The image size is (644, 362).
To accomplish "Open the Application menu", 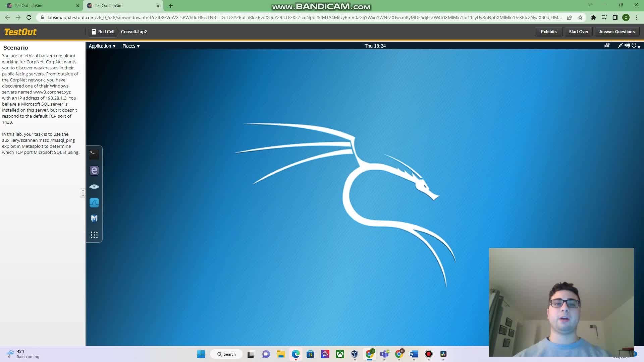I will point(102,46).
